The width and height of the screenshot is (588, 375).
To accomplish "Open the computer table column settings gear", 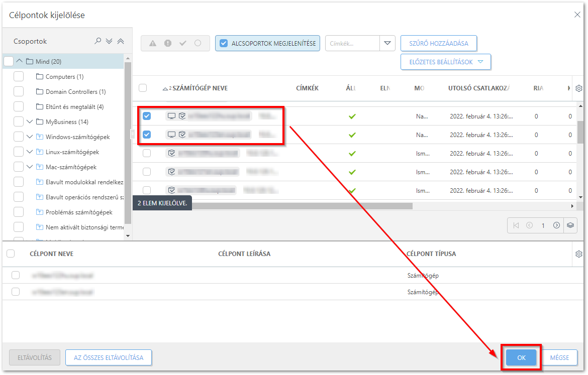I will [578, 88].
